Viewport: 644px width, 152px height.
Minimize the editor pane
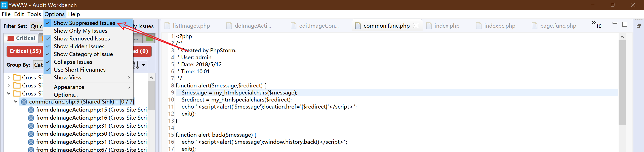click(x=615, y=23)
